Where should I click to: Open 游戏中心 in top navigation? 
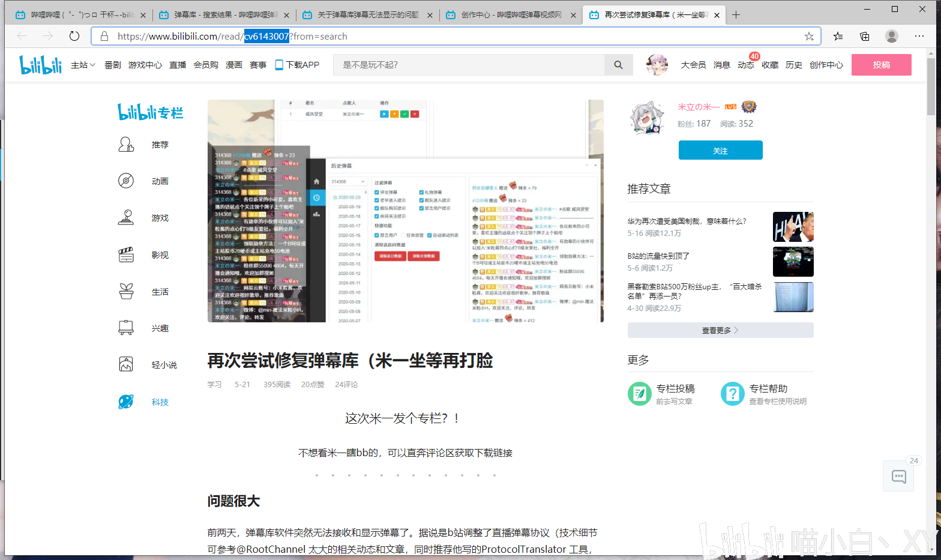coord(145,65)
